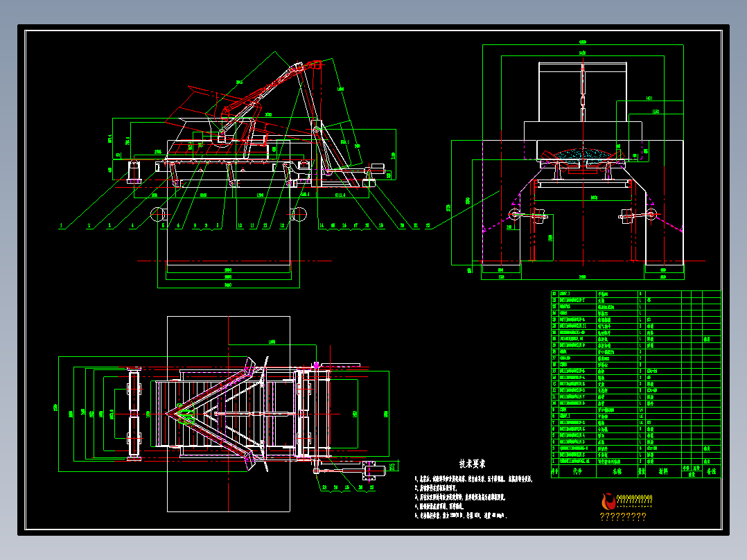Click part balloon number 14 label
The height and width of the screenshot is (560, 747).
322,226
